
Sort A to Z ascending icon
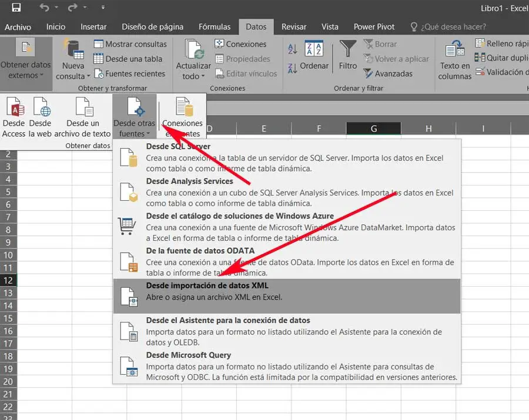click(x=293, y=49)
